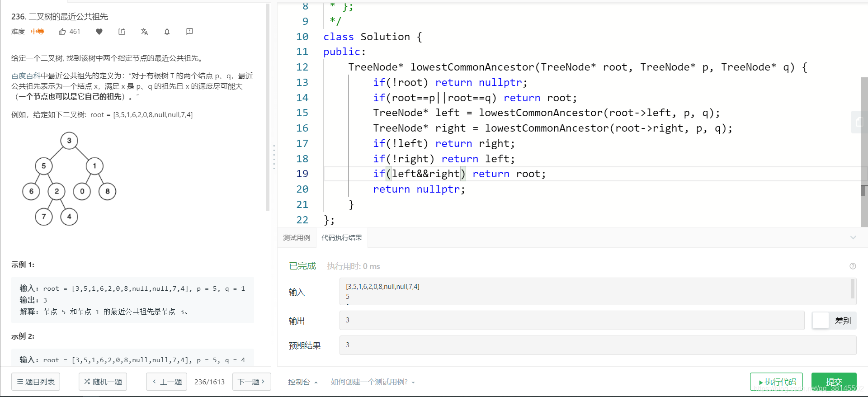Click problem title 236. 二叉树的最近公共祖先
The width and height of the screenshot is (868, 397).
tap(60, 17)
